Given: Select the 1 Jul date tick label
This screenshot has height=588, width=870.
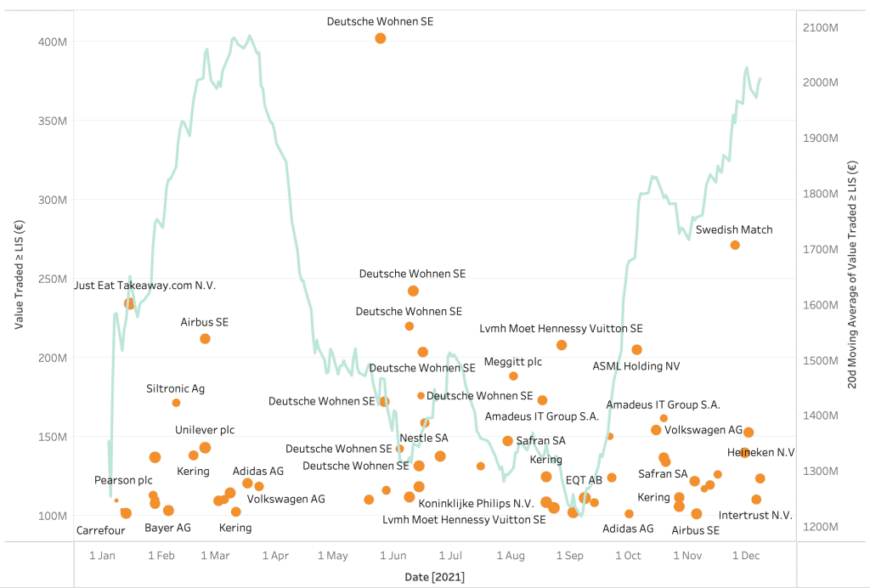Looking at the screenshot, I should click(450, 556).
